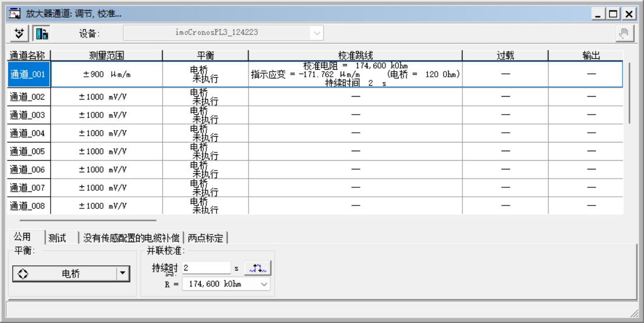Click the horizontal scrollbar under the table
This screenshot has height=323, width=644.
pyautogui.click(x=88, y=221)
